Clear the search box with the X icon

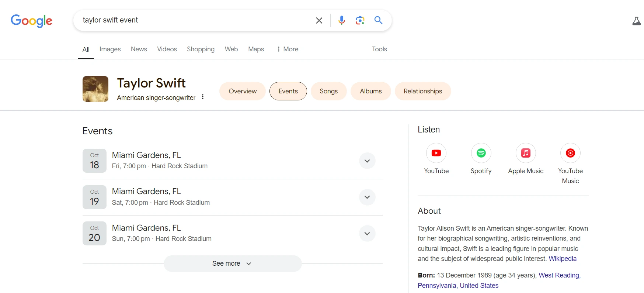(319, 20)
